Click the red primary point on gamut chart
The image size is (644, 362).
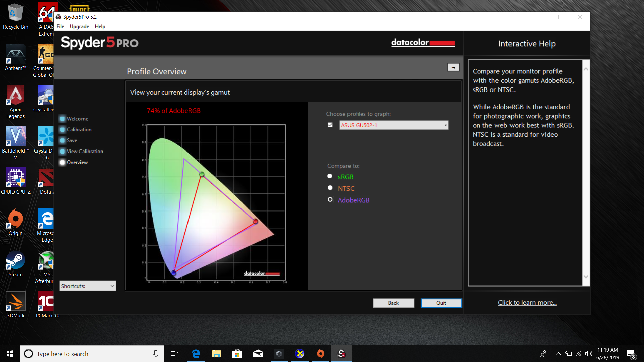(x=255, y=221)
